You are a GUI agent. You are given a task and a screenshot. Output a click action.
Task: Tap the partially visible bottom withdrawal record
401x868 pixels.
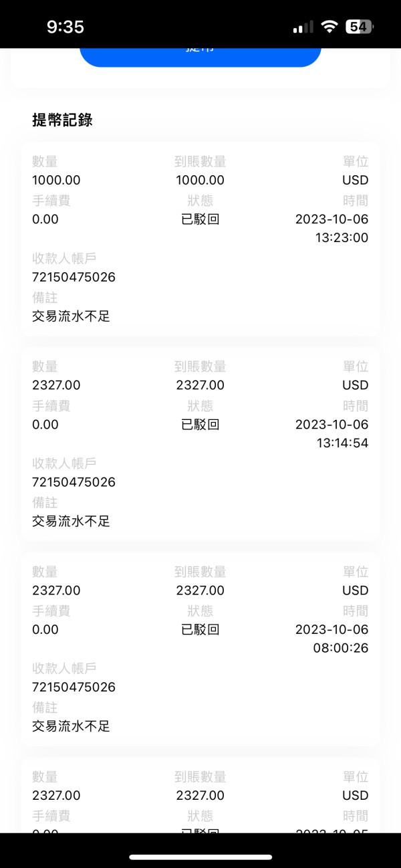pyautogui.click(x=200, y=797)
